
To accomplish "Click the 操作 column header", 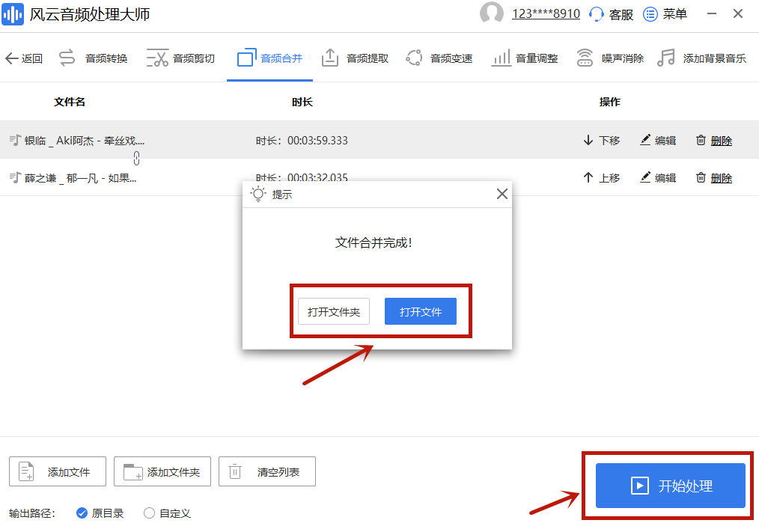I will click(610, 102).
